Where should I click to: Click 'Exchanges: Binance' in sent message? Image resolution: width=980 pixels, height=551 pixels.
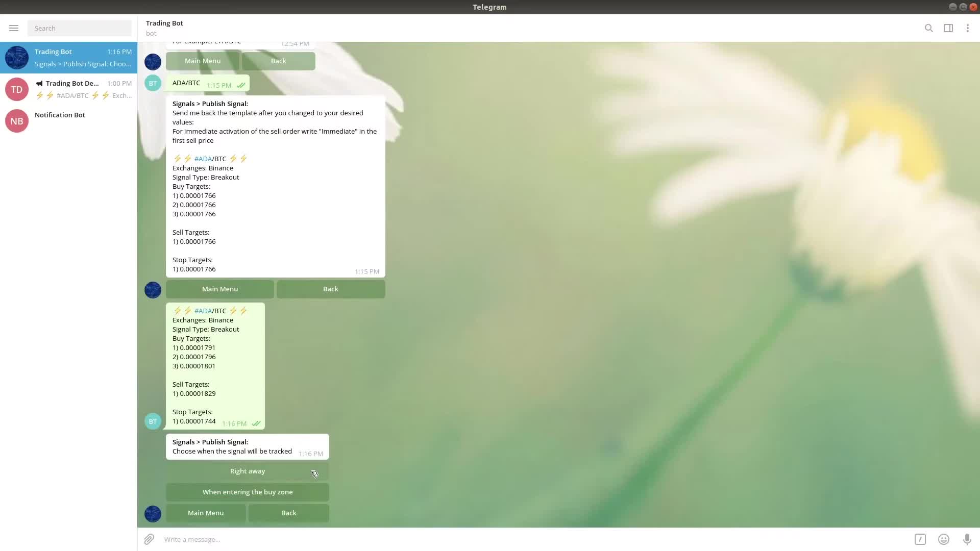point(203,320)
